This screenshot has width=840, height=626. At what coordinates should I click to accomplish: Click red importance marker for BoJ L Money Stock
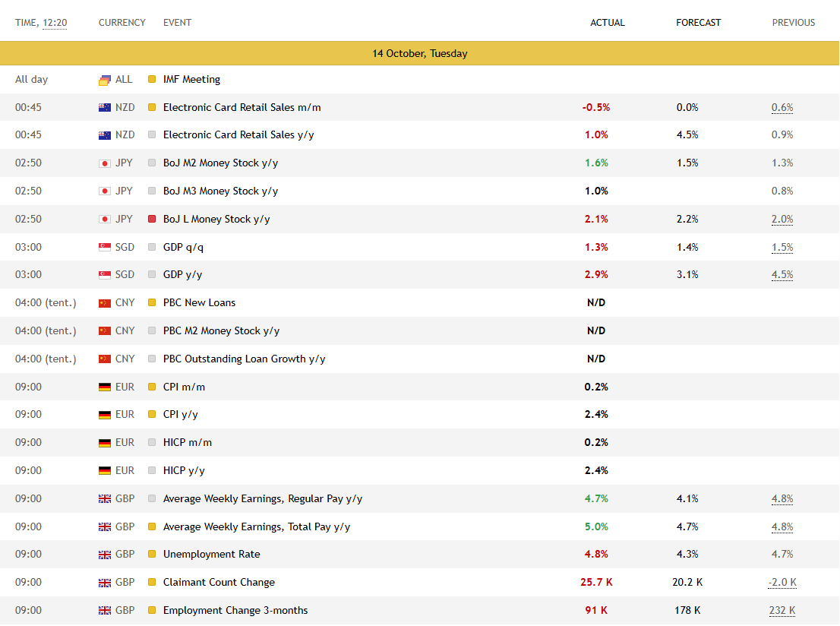[152, 220]
